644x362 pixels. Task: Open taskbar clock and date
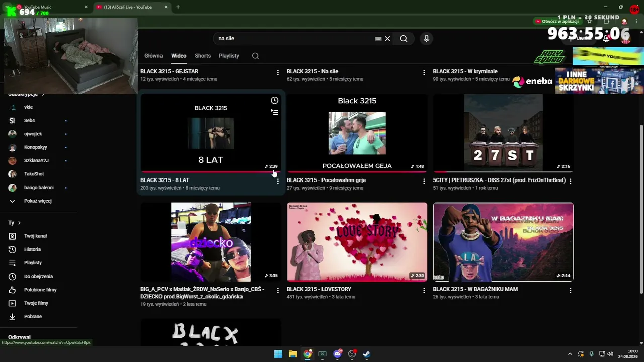point(629,354)
